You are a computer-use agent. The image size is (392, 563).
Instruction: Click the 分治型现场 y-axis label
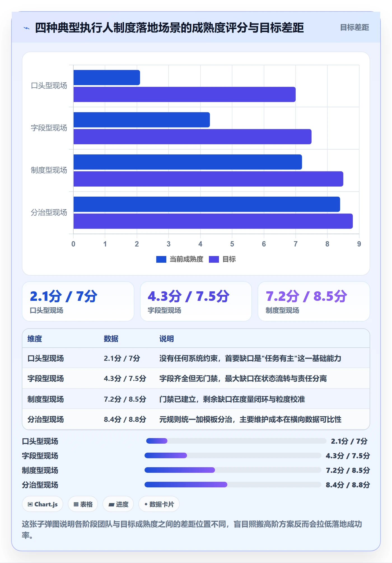[49, 213]
